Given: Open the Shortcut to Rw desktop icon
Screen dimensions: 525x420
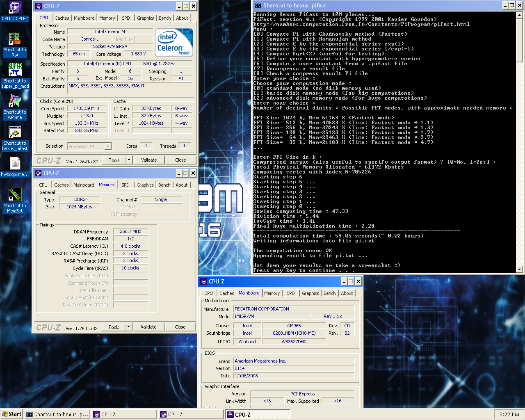Looking at the screenshot, I should [15, 44].
